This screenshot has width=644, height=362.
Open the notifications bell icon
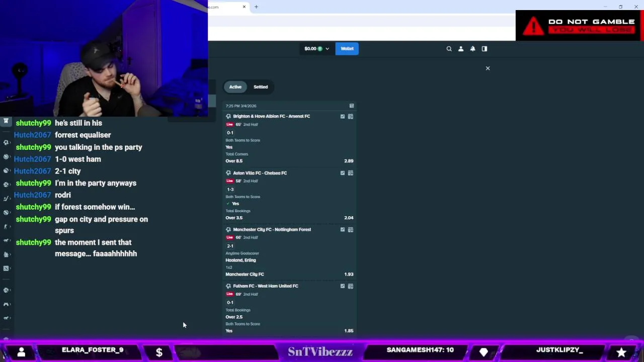pos(472,49)
